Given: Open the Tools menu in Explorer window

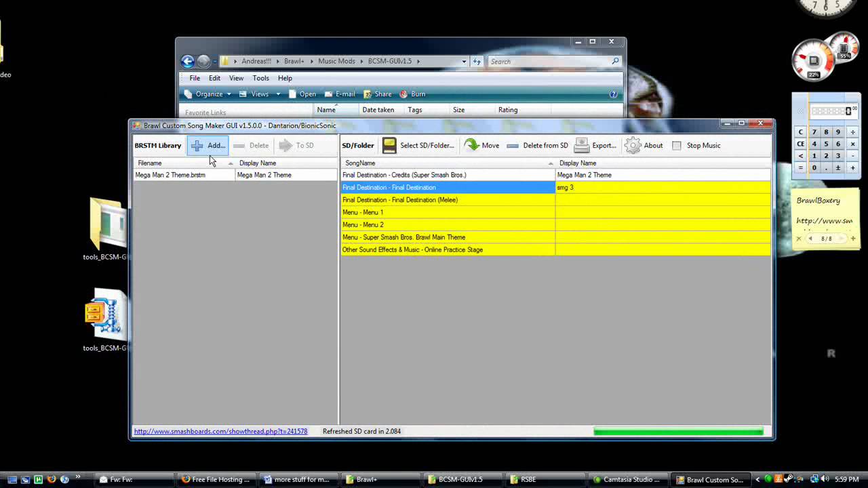Looking at the screenshot, I should click(x=261, y=78).
